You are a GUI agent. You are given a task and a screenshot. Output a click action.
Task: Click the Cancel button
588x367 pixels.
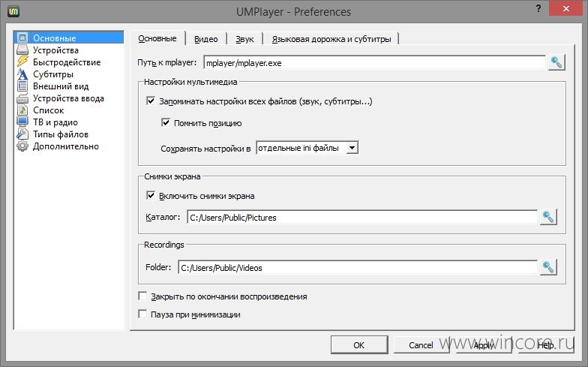[x=421, y=345]
